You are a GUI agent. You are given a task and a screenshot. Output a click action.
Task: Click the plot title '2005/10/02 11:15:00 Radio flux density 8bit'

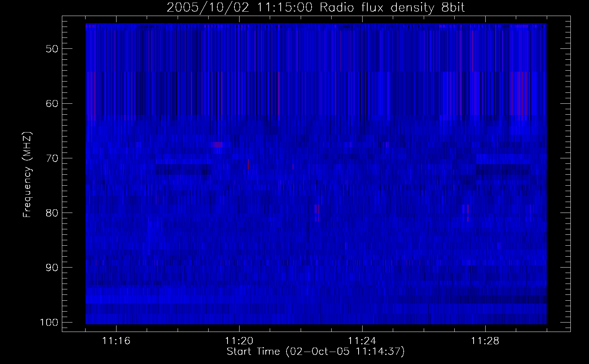pos(316,8)
